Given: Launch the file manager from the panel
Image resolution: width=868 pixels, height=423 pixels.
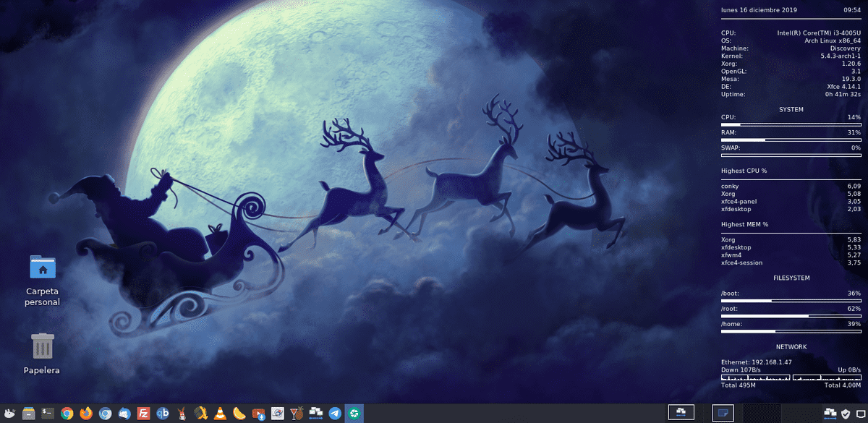Looking at the screenshot, I should [29, 414].
